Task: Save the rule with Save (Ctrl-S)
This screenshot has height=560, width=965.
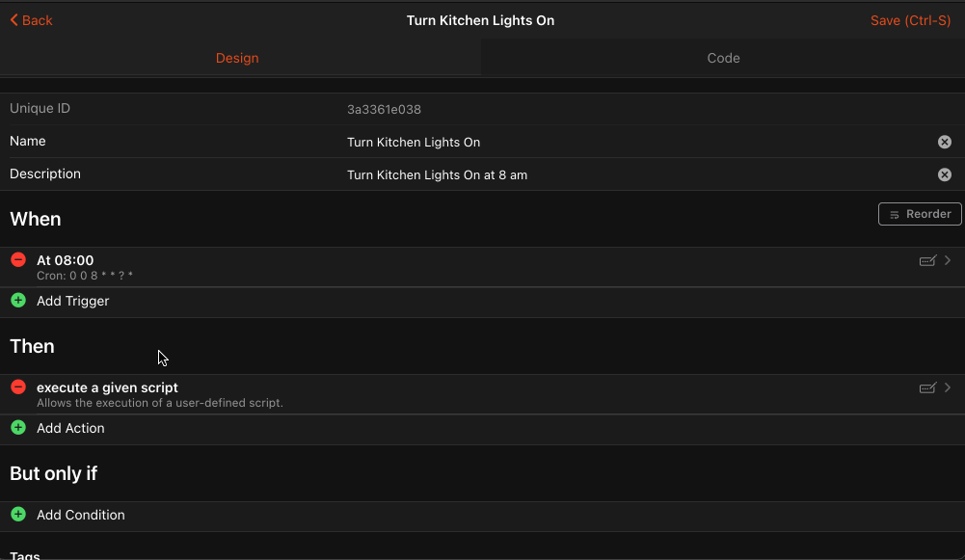Action: coord(910,20)
